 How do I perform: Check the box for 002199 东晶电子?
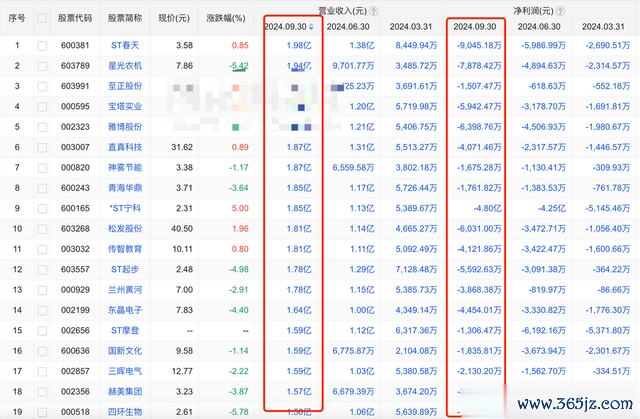click(42, 310)
